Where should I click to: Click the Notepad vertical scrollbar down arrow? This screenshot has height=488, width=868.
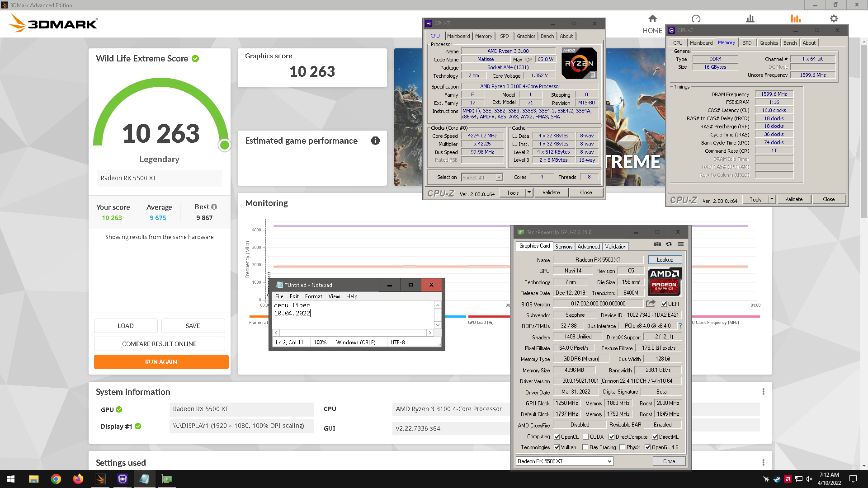point(438,325)
